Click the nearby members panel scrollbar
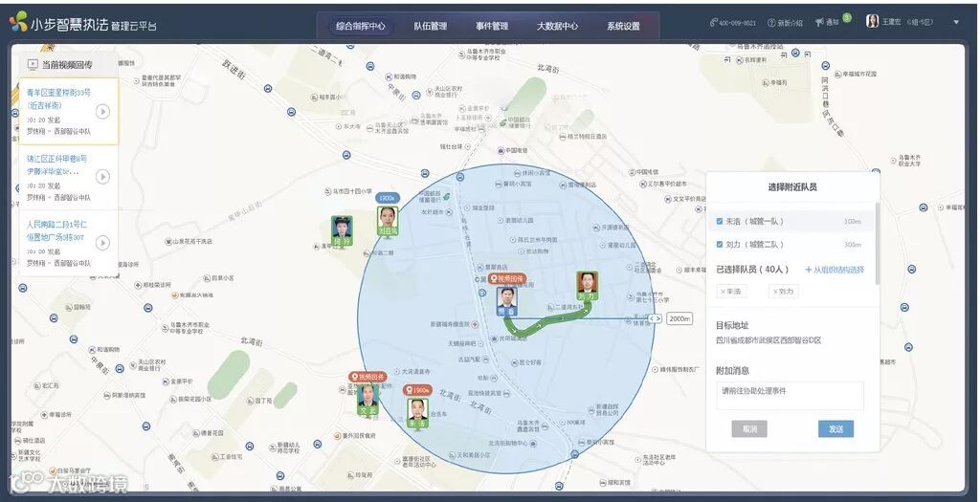The image size is (980, 502). (x=877, y=244)
